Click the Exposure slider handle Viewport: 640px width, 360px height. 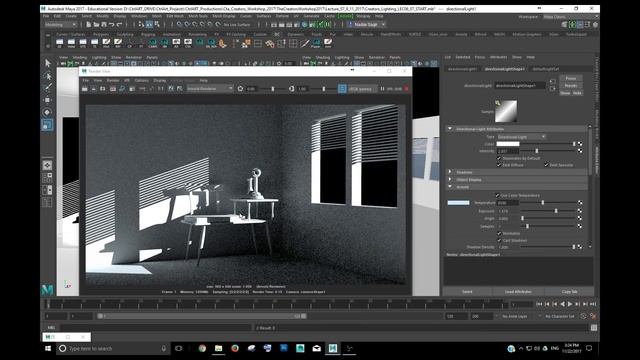click(x=556, y=211)
